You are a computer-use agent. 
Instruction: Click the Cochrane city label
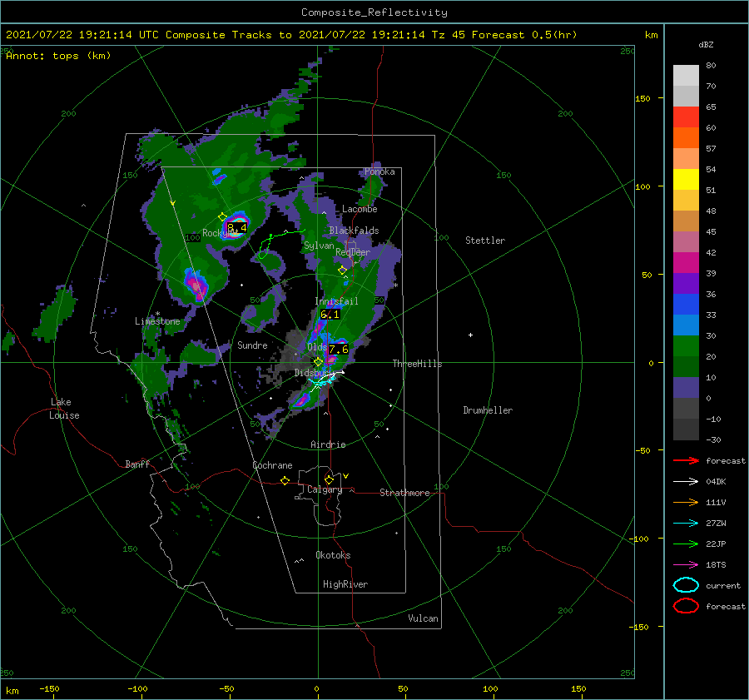(x=272, y=465)
